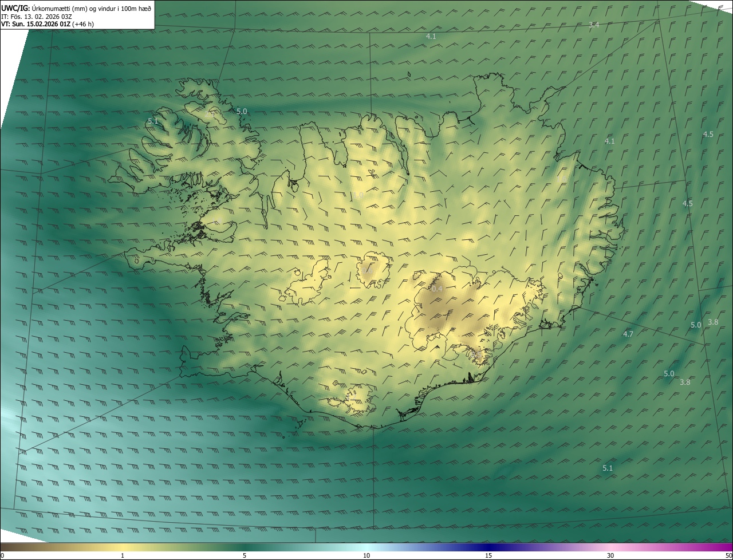Select the title 'UWC/IG: Úrkomumætti (mm) og vindur' line
The height and width of the screenshot is (560, 733).
(76, 8)
